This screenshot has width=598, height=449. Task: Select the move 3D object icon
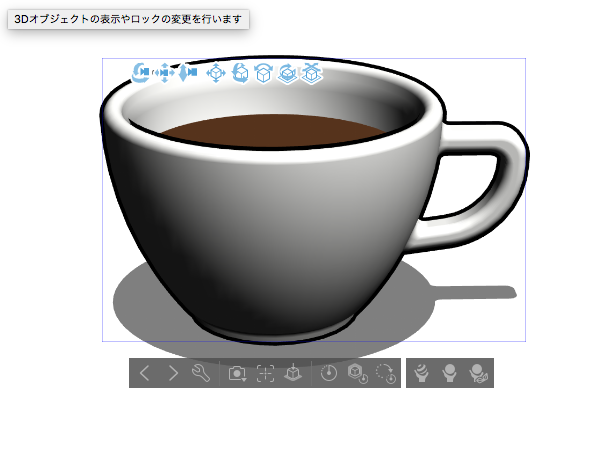click(216, 72)
